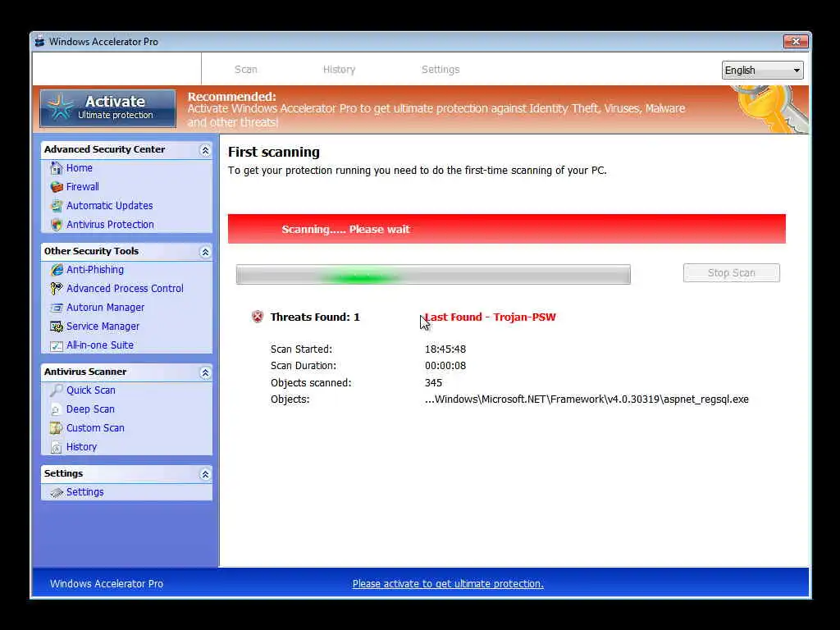Open Antivirus Protection link

pos(110,225)
